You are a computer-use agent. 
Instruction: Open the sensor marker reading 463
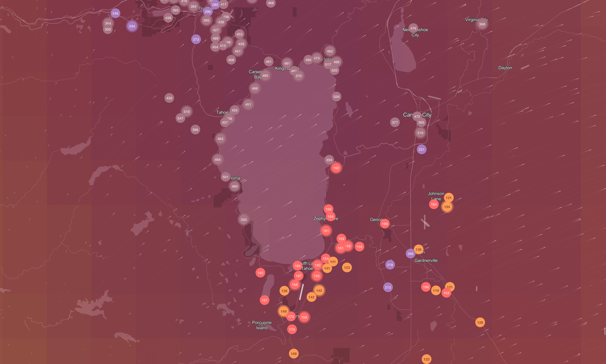tap(220, 139)
